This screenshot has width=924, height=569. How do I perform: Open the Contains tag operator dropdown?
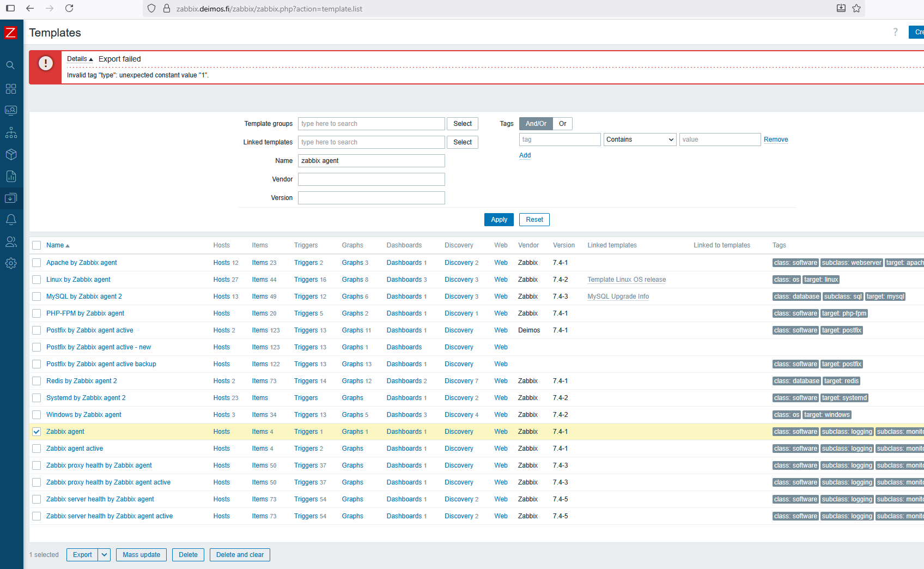pos(640,140)
